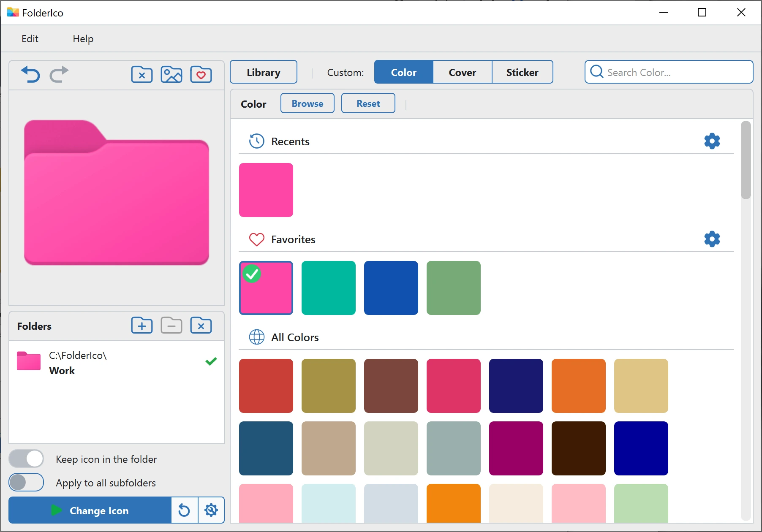The height and width of the screenshot is (532, 762).
Task: Select the sage green favorite swatch
Action: (x=454, y=288)
